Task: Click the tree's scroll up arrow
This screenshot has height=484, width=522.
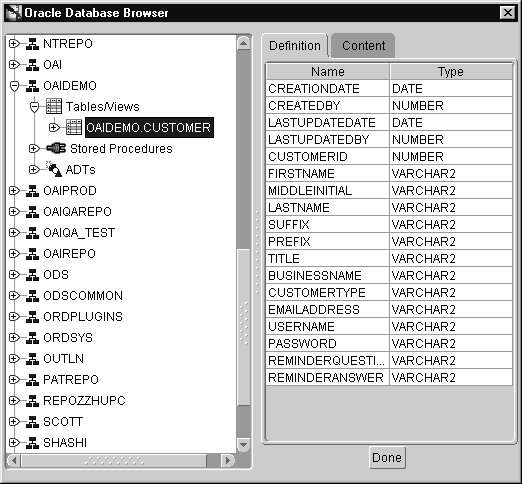Action: pos(244,43)
